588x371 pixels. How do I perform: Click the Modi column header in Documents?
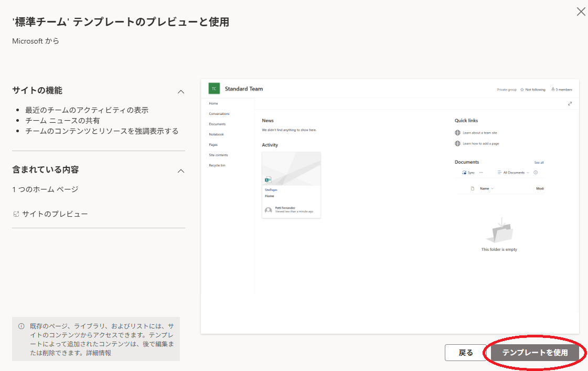coord(540,189)
